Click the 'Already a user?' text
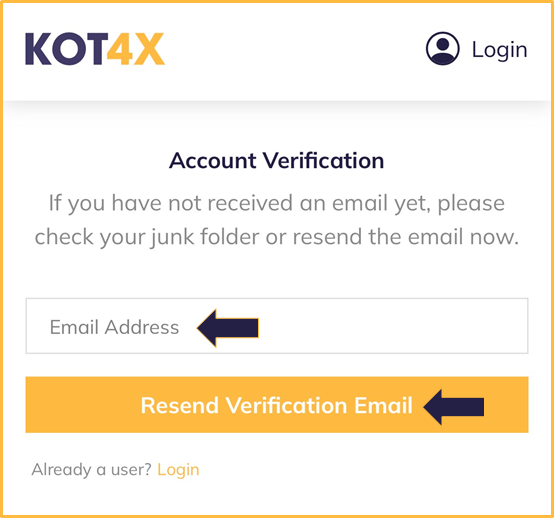The height and width of the screenshot is (518, 554). coord(92,470)
